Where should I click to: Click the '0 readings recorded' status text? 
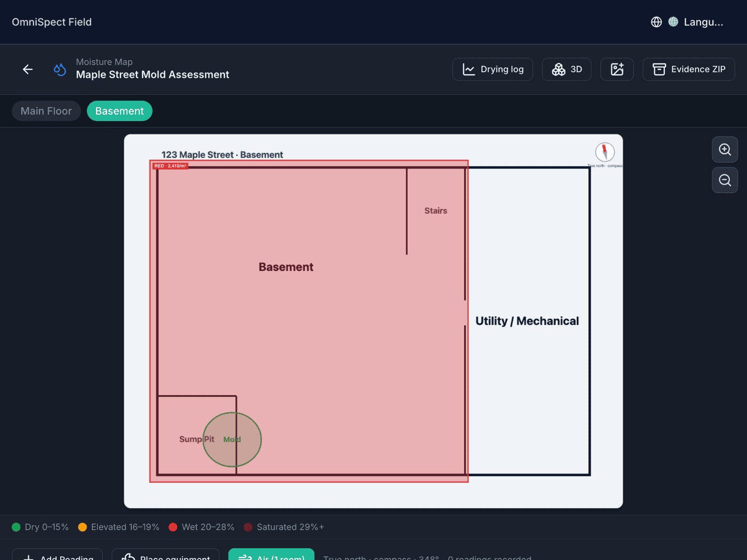coord(490,557)
